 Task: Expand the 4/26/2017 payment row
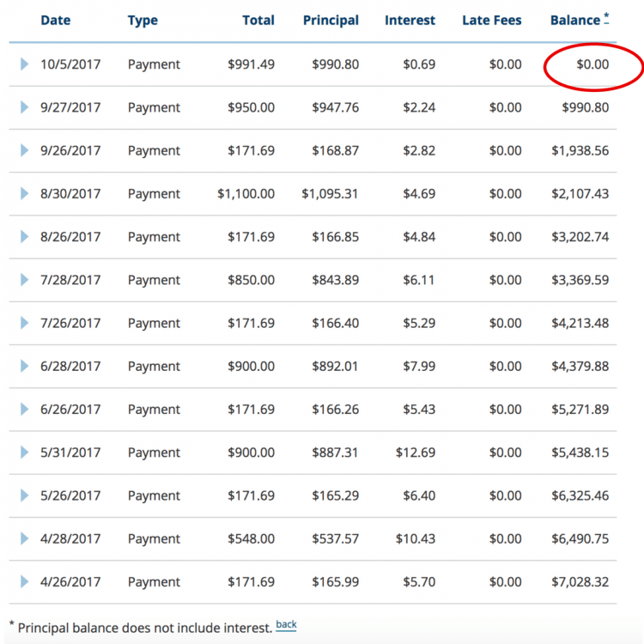[24, 582]
